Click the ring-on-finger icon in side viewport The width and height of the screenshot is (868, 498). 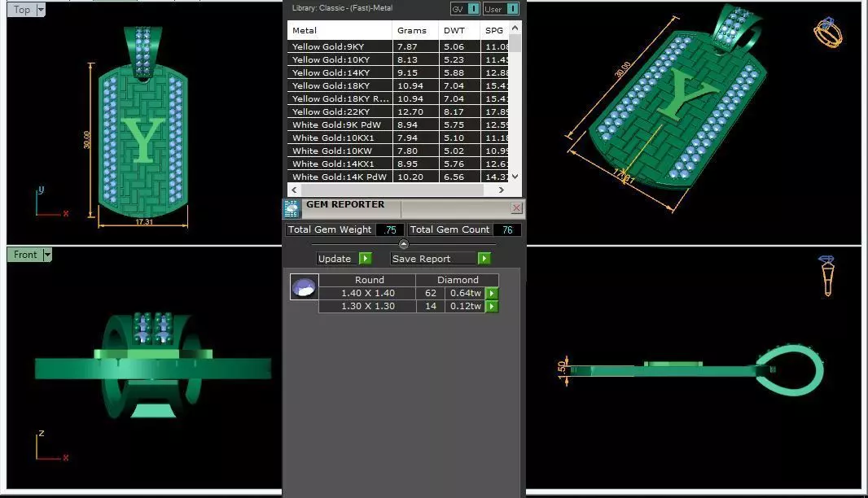[x=827, y=276]
